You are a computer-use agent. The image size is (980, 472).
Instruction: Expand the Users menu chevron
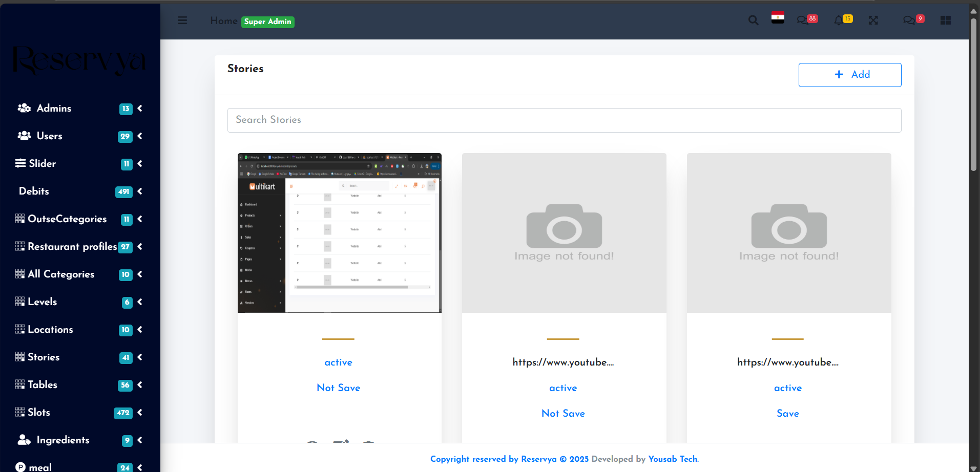(140, 136)
